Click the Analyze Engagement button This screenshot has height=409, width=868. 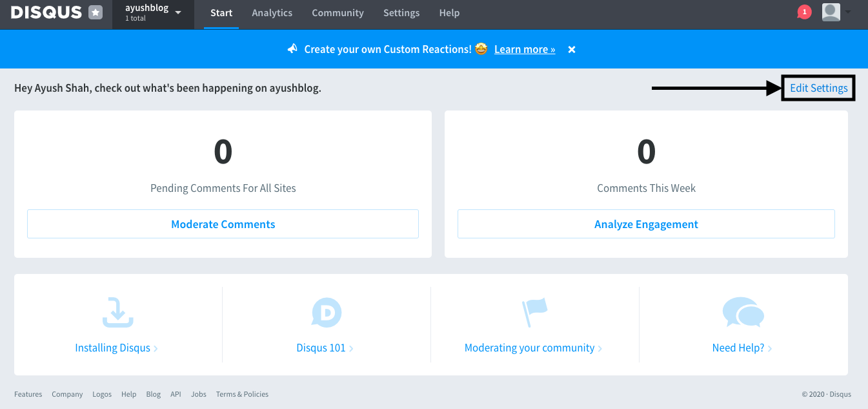646,224
